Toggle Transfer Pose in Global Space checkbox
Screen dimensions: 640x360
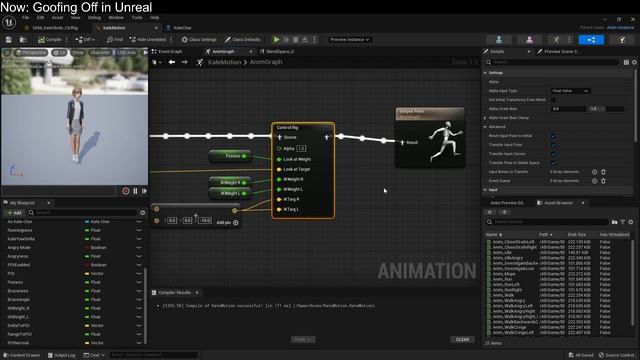(553, 163)
